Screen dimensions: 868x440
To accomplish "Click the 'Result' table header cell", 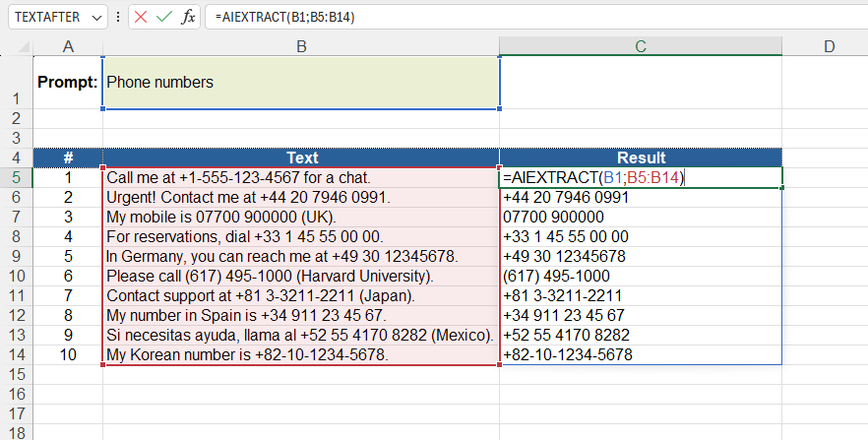I will point(641,157).
